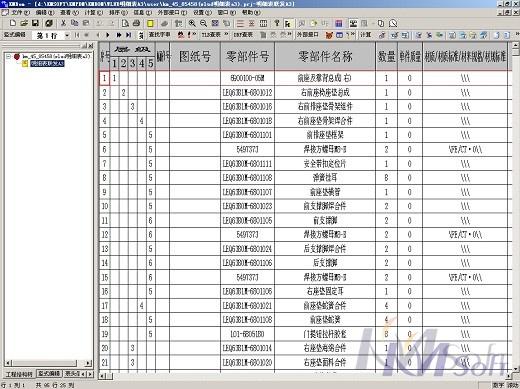
Task: Click the yellow highlight square icon
Action: click(150, 23)
